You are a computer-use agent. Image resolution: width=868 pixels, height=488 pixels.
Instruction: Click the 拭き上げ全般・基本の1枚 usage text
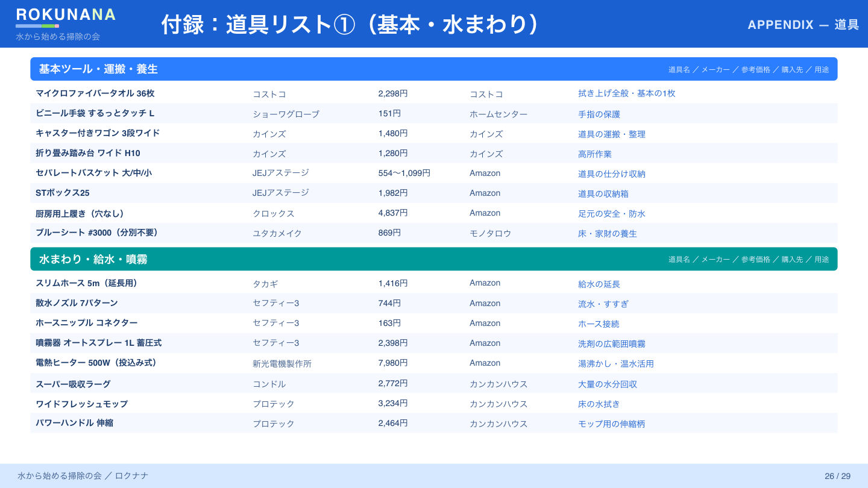626,93
